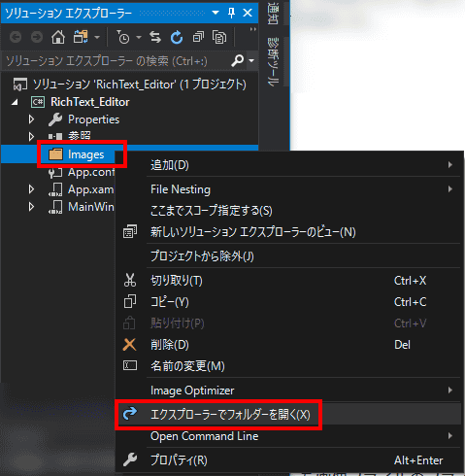Expand the App.xaml node
The height and width of the screenshot is (476, 465).
(31, 189)
